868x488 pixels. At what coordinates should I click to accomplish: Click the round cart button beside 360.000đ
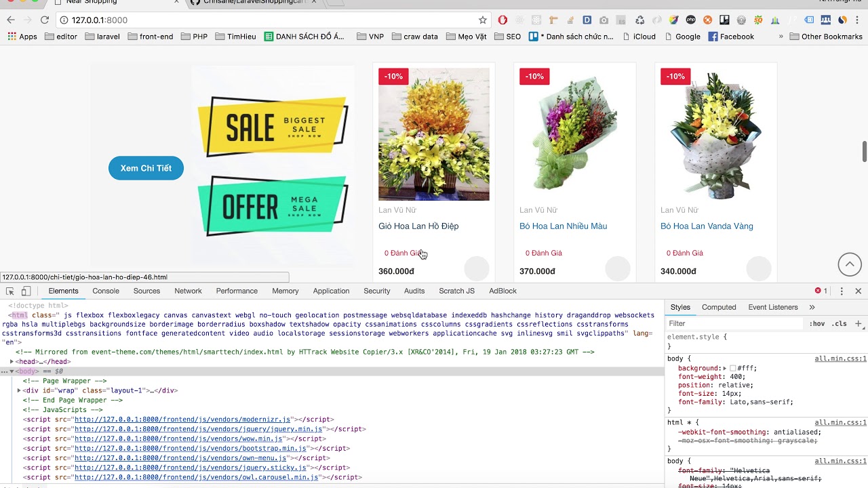click(477, 269)
